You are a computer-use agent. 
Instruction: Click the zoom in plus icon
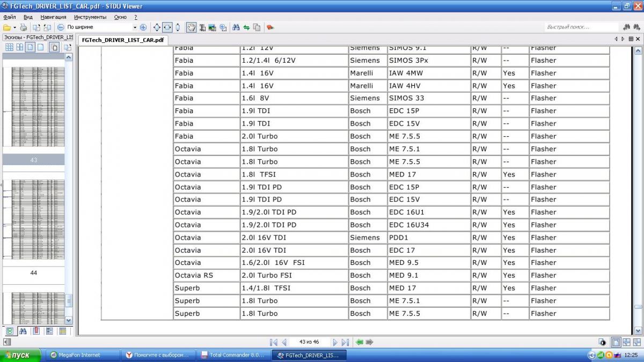tap(143, 27)
